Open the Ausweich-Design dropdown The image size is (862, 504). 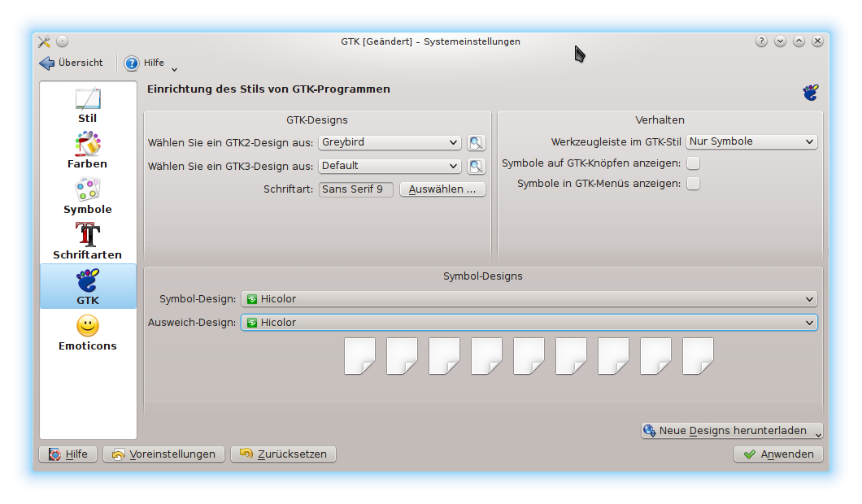529,323
